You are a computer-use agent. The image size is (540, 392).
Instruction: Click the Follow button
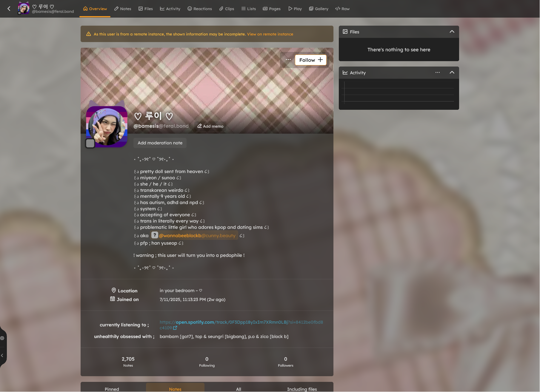[x=310, y=60]
